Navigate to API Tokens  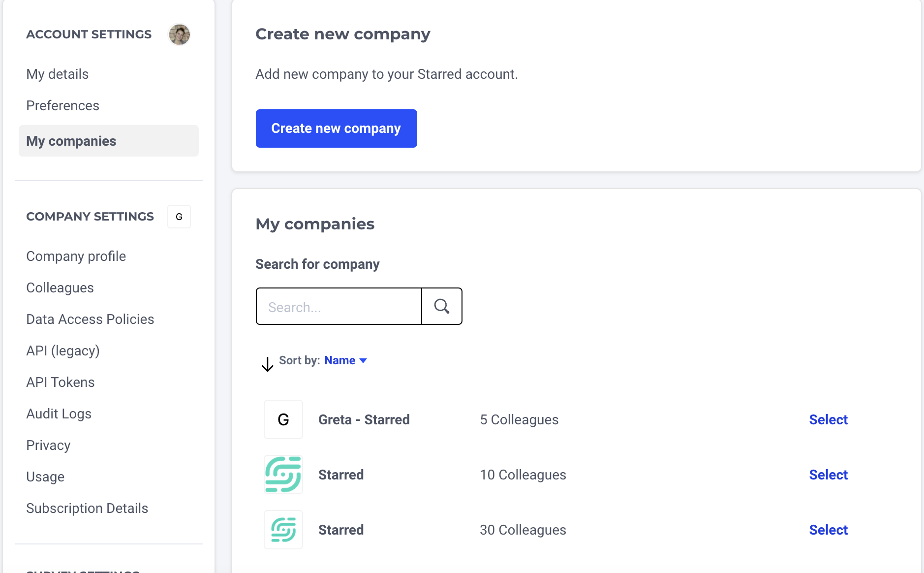tap(61, 382)
